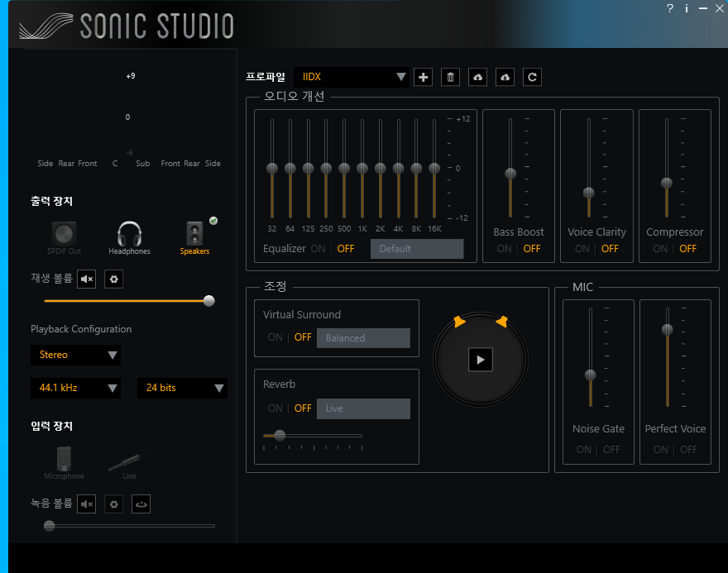
Task: Click right orange speaker marker on dial
Action: click(x=502, y=321)
